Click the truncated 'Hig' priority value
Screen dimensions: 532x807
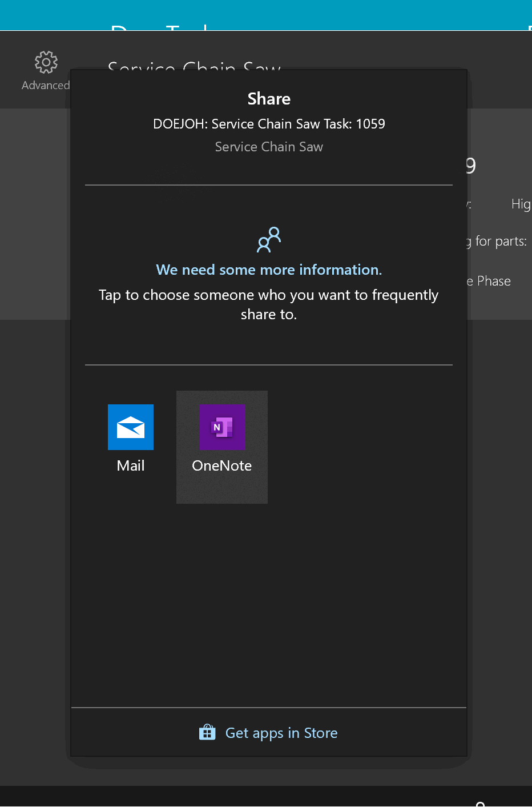[x=521, y=204]
